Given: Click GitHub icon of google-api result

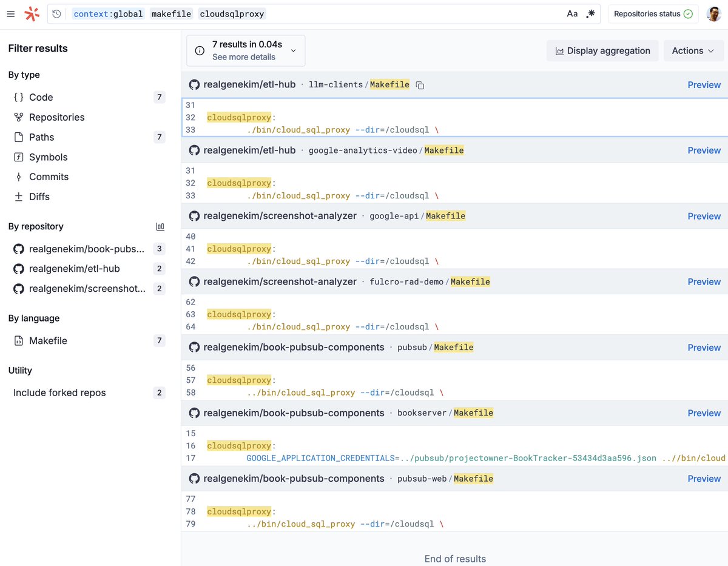Looking at the screenshot, I should [x=194, y=215].
